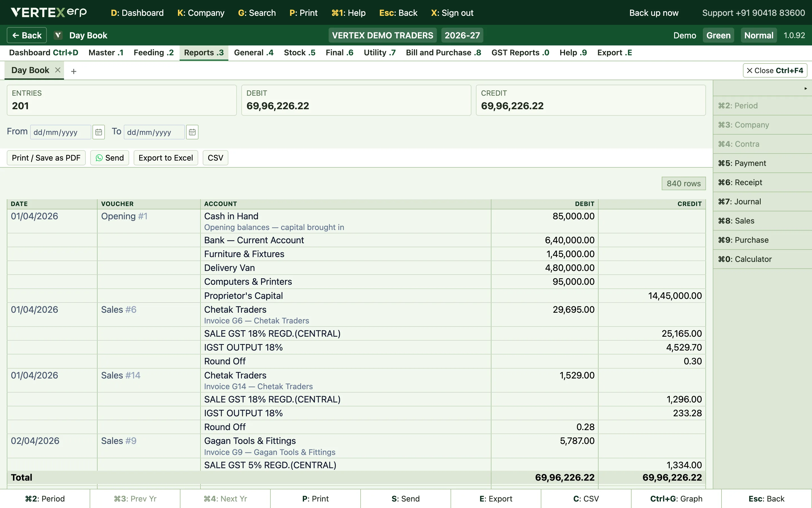Click Ctrl+G: Graph in bottom bar
Image resolution: width=812 pixels, height=508 pixels.
tap(676, 499)
